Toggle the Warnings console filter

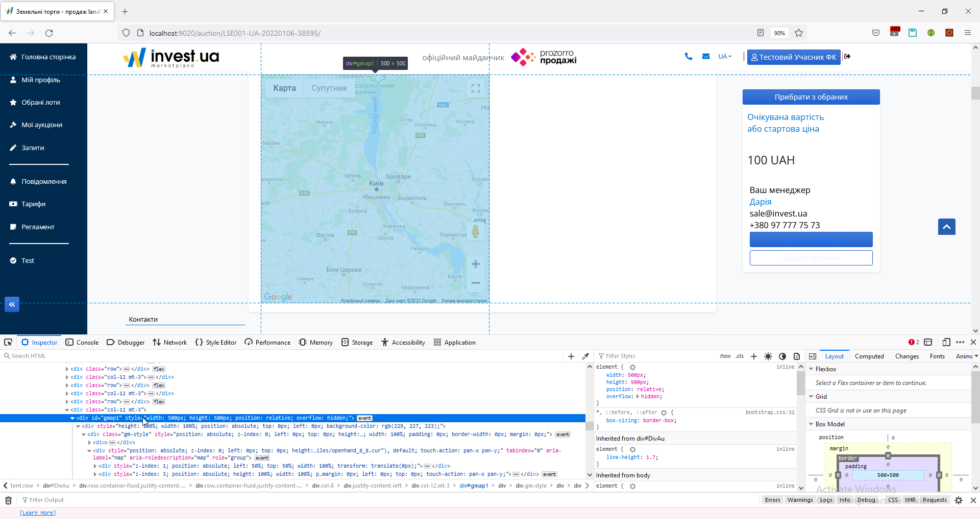tap(800, 500)
